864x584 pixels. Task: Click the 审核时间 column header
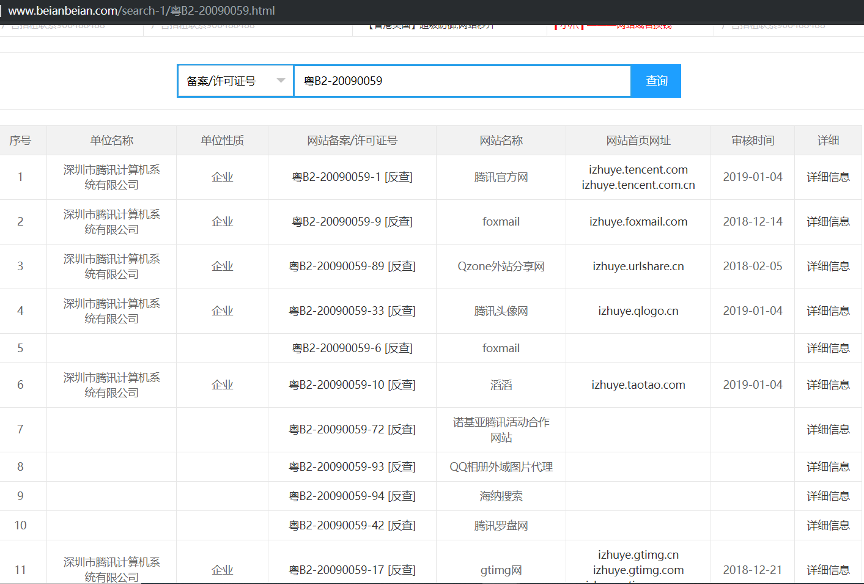(753, 140)
